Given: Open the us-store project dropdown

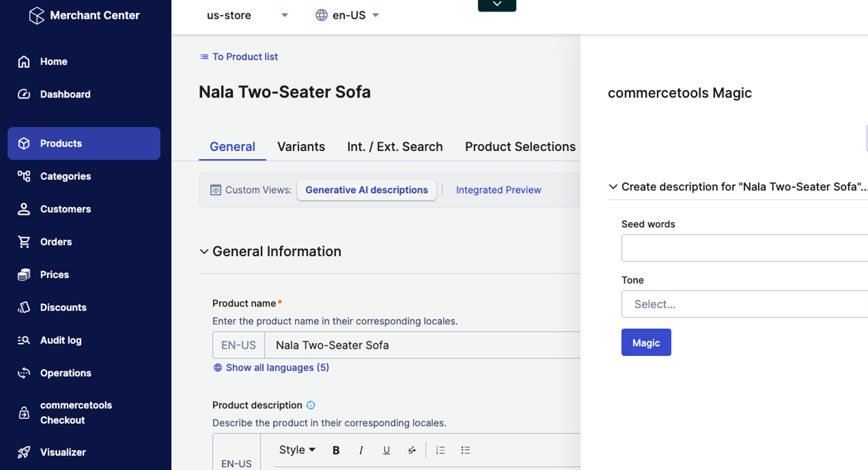Looking at the screenshot, I should click(247, 15).
